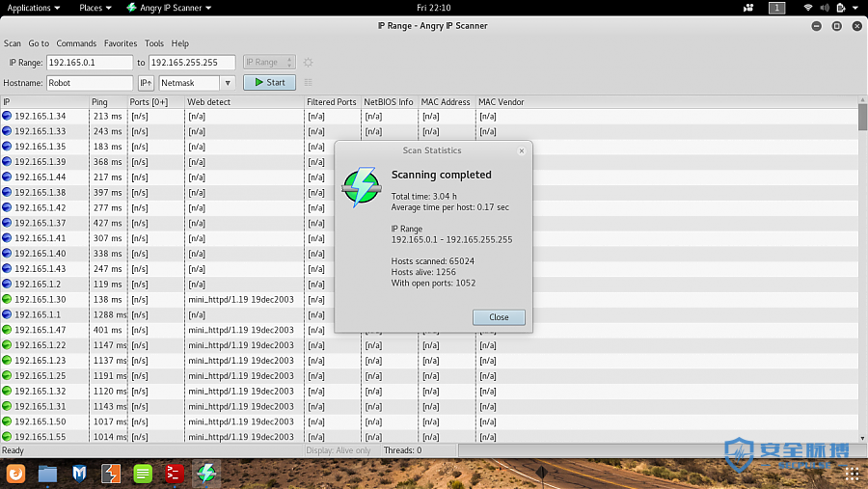The height and width of the screenshot is (489, 868).
Task: Sort by the Ping column header
Action: 108,102
